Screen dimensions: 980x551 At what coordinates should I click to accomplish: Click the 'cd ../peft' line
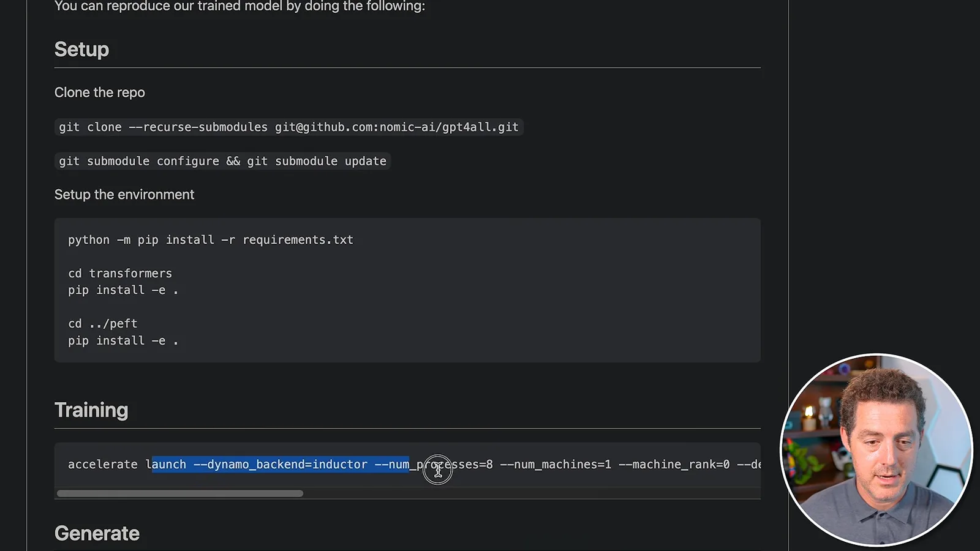pyautogui.click(x=103, y=324)
